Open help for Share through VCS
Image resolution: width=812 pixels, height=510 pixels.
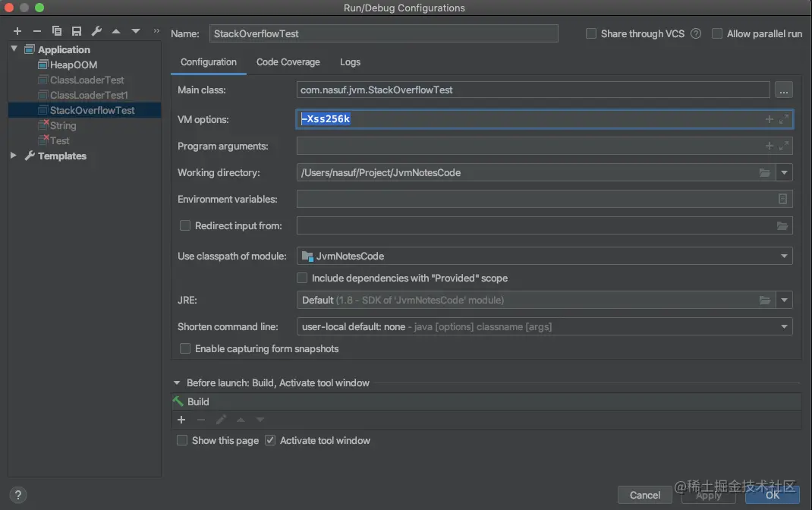pyautogui.click(x=696, y=33)
